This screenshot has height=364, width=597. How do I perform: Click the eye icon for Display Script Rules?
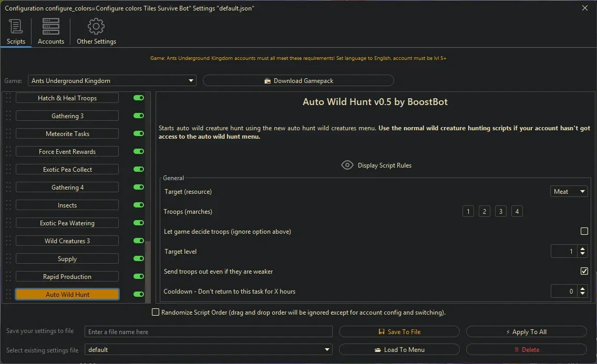click(347, 165)
